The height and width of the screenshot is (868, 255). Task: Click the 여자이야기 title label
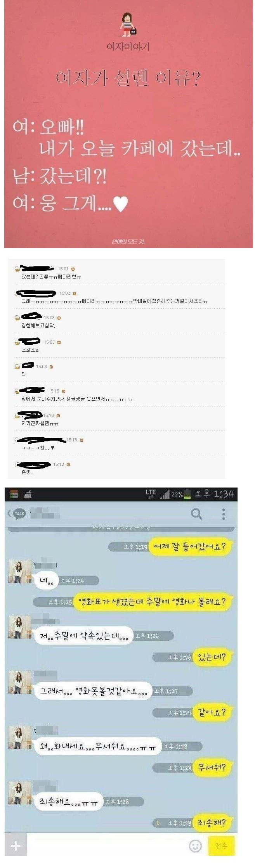128,47
